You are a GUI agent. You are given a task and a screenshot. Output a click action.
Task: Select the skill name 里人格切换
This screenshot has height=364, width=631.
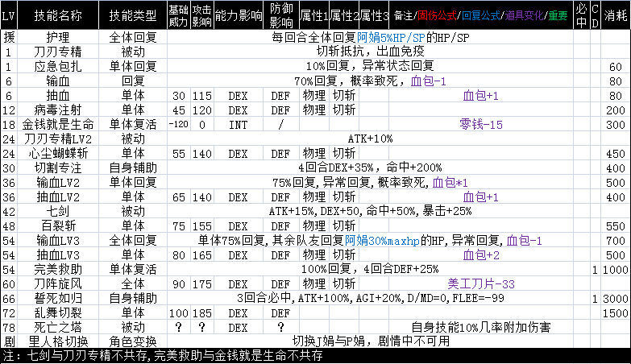[x=58, y=341]
